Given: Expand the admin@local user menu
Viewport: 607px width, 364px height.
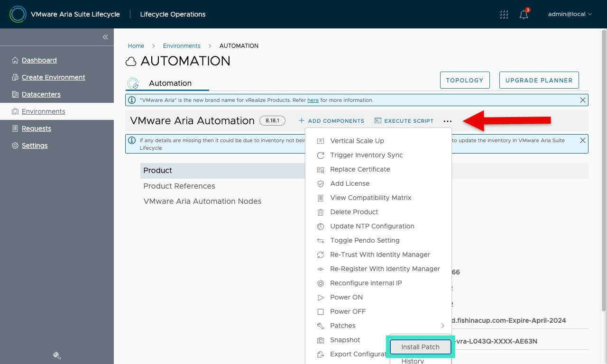Looking at the screenshot, I should (570, 14).
